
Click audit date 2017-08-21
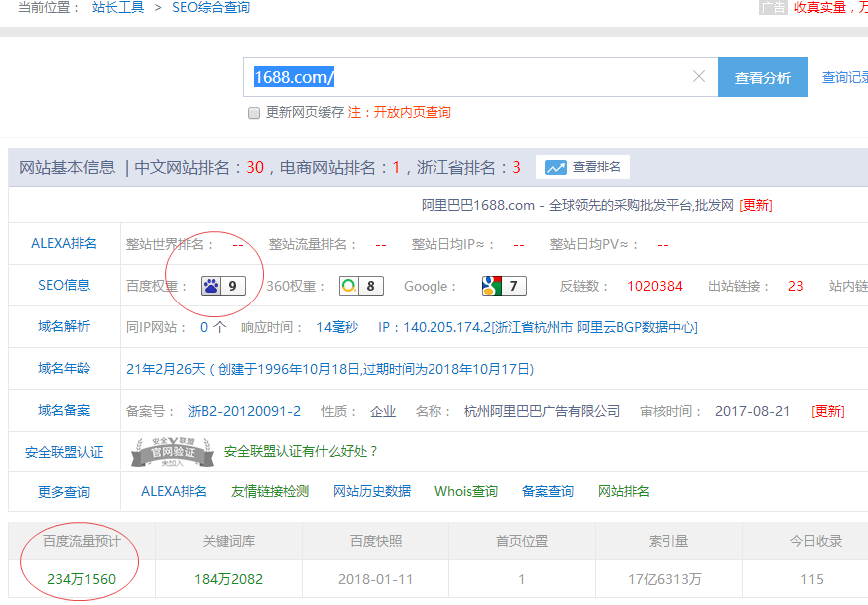tap(752, 412)
